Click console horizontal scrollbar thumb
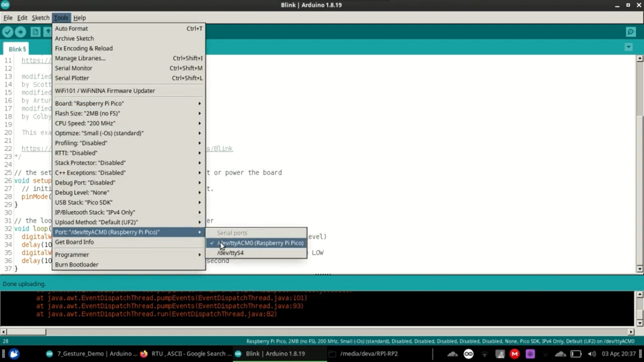Viewport: 644px width, 362px height. pyautogui.click(x=26, y=332)
